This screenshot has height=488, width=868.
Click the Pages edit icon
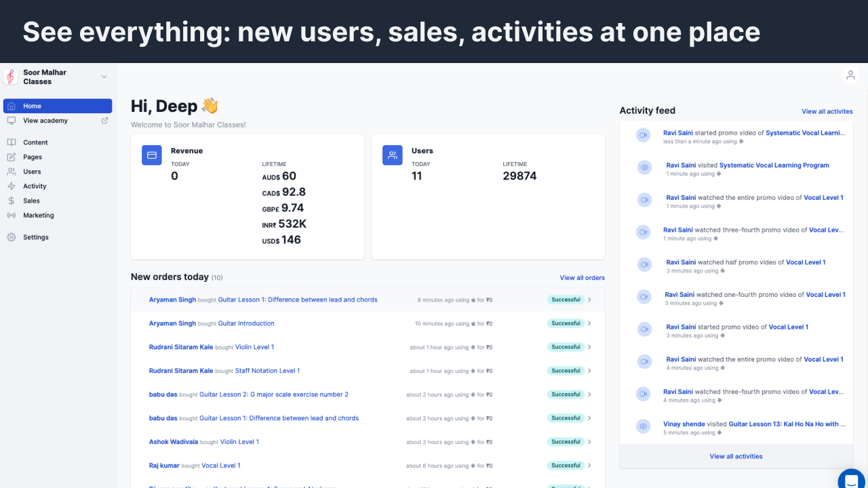coord(12,157)
